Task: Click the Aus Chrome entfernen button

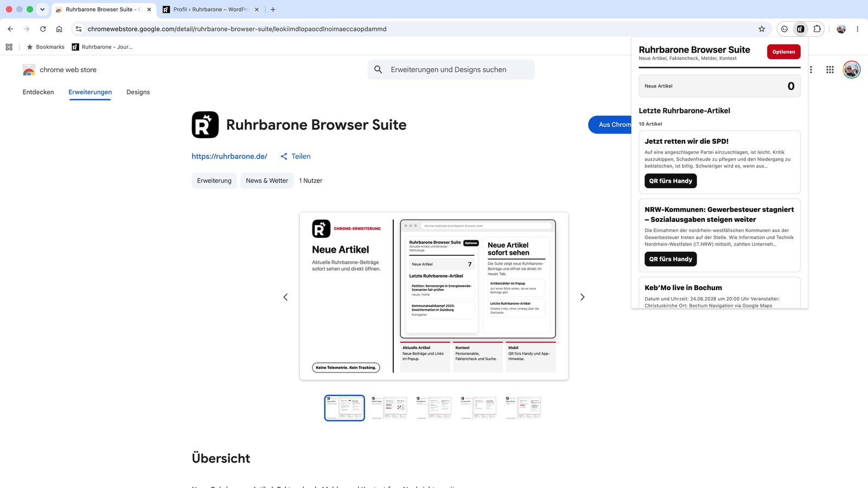Action: [x=610, y=125]
